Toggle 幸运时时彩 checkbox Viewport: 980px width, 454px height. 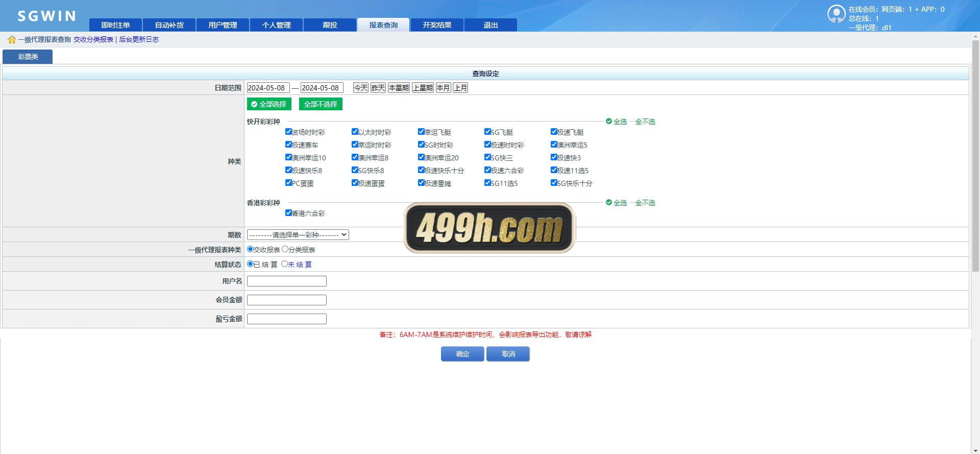355,145
